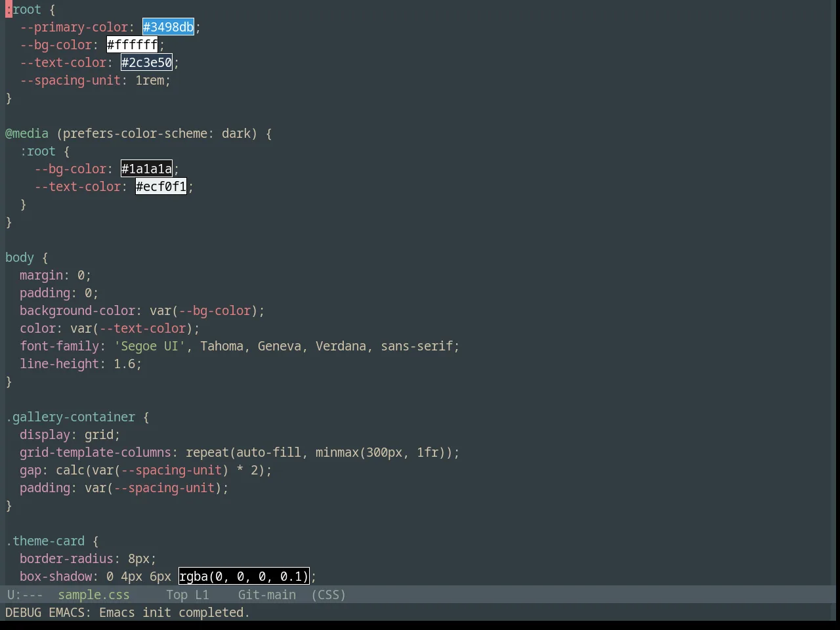Click the 'background-color' property name
This screenshot has height=630, width=840.
[77, 310]
